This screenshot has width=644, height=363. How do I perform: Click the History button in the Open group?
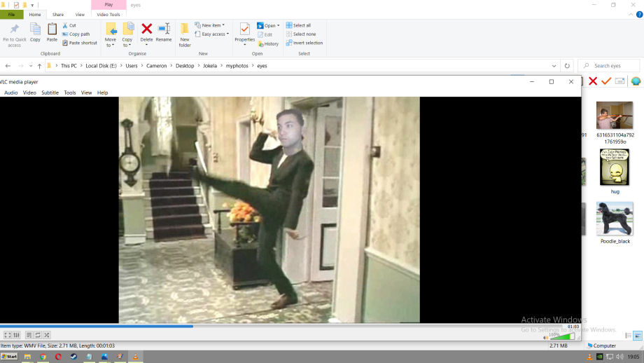tap(268, 43)
